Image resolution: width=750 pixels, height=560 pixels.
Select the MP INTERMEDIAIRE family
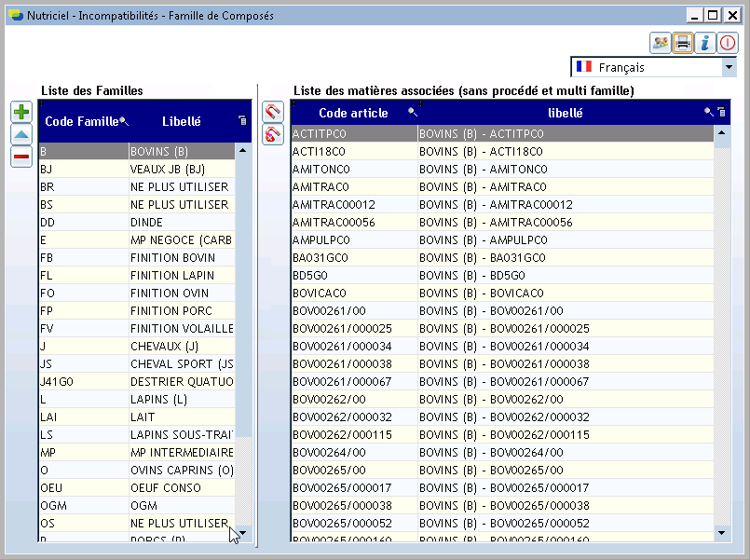pos(137,453)
